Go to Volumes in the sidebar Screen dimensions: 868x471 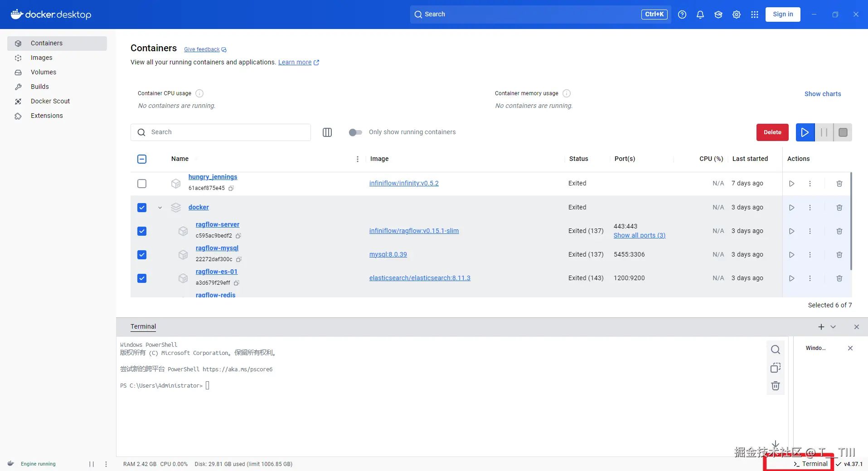point(57,73)
